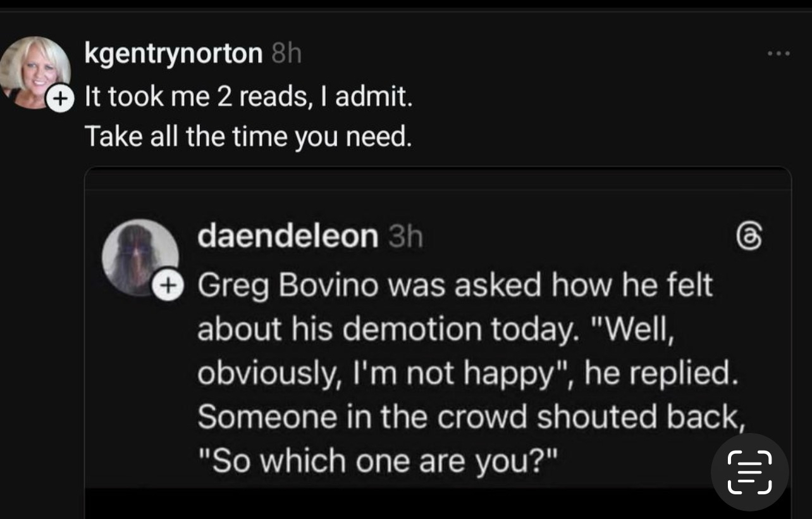Follow daendeleon with the plus badge

click(167, 285)
